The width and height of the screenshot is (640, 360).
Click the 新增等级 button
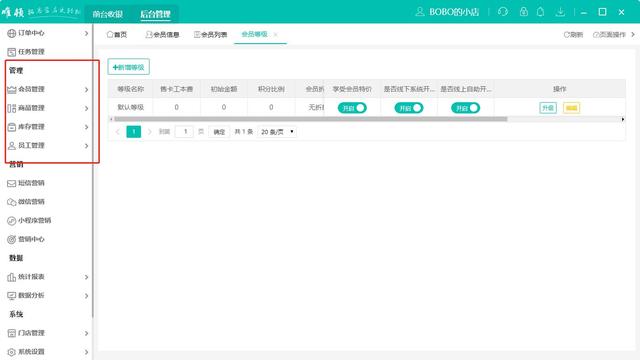tap(129, 67)
